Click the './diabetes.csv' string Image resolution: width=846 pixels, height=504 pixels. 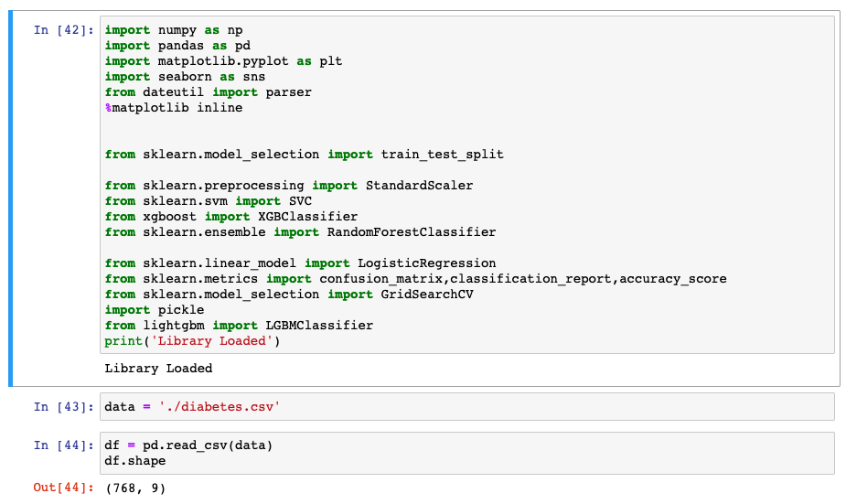point(220,407)
